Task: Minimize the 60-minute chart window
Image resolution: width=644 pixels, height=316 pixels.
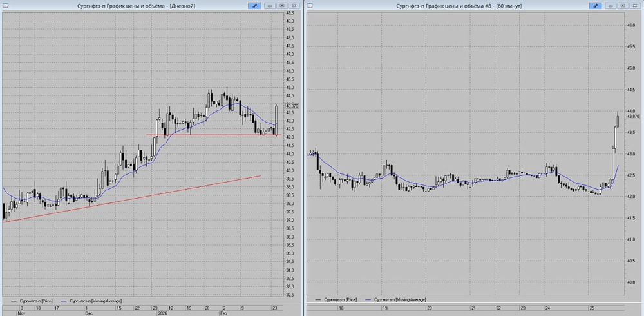Action: (612, 5)
